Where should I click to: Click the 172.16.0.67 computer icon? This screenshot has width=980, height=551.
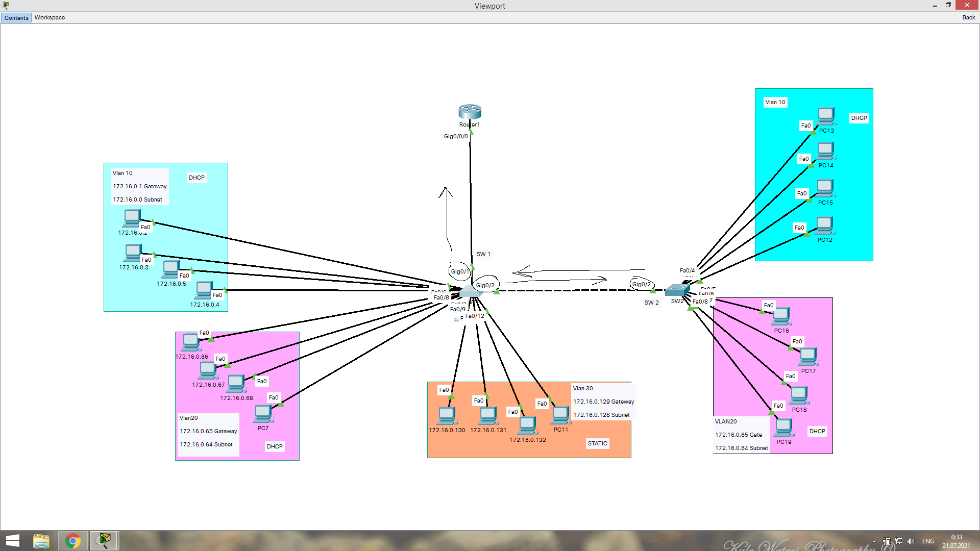[x=207, y=370]
